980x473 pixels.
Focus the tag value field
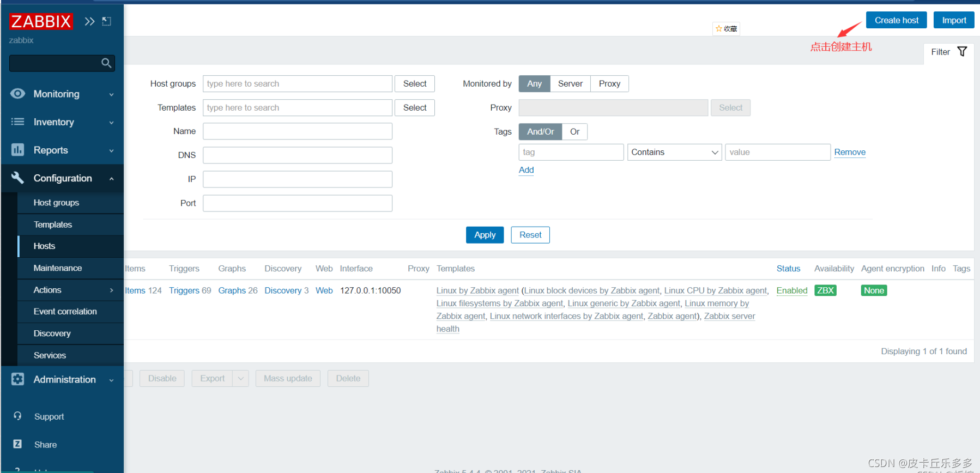point(778,152)
